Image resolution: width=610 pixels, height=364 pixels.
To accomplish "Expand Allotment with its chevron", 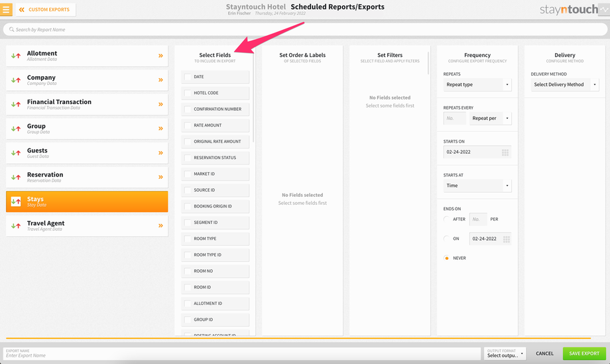I will pyautogui.click(x=160, y=56).
